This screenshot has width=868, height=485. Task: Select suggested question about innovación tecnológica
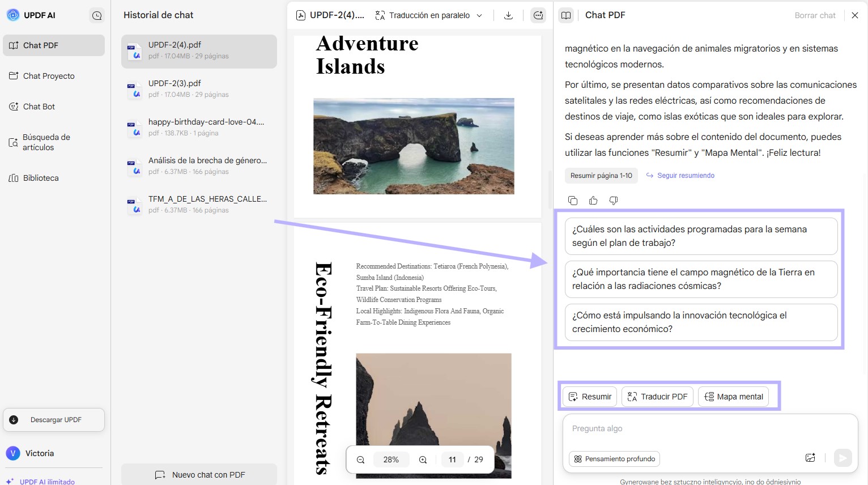701,322
